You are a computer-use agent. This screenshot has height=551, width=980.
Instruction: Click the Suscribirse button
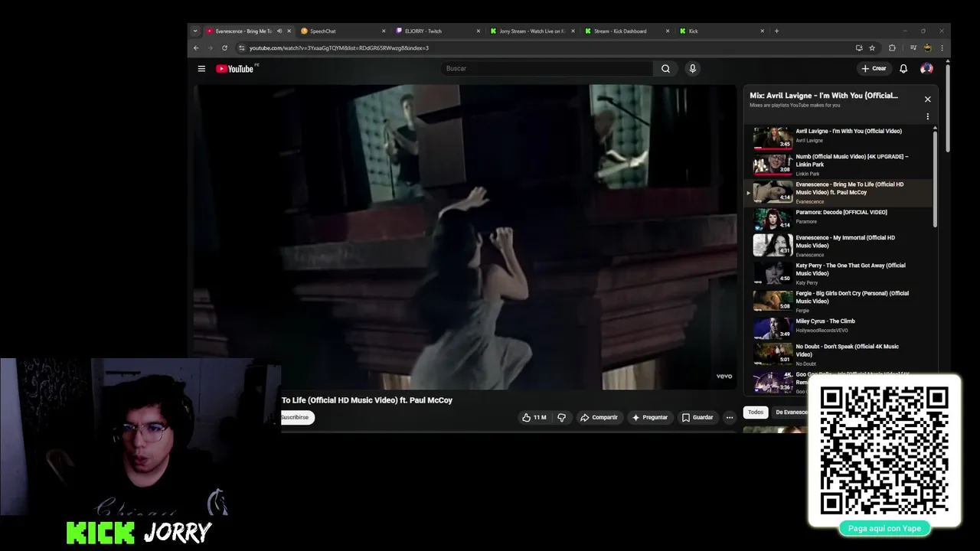[296, 417]
